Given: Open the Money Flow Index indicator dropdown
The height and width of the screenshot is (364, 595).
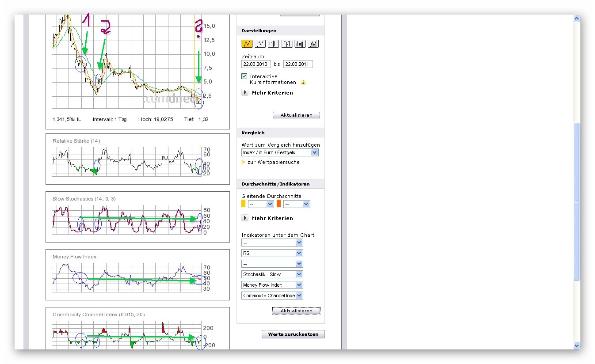Looking at the screenshot, I should tap(272, 285).
